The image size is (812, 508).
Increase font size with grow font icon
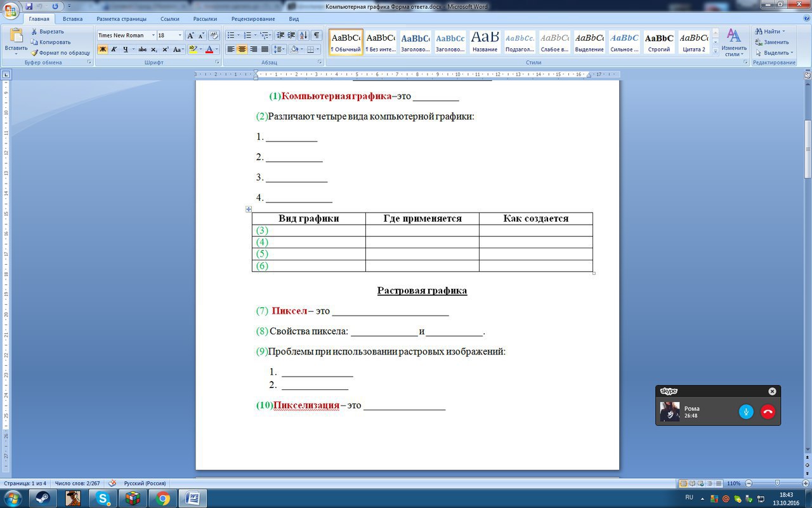190,36
